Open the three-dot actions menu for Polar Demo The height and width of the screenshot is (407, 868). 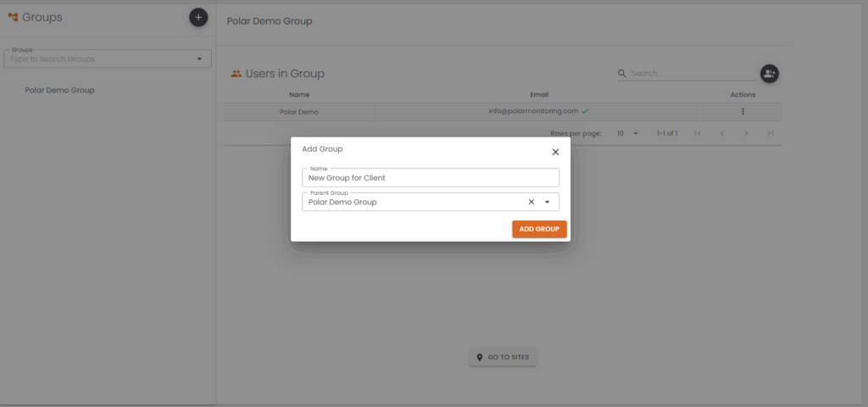[x=743, y=111]
